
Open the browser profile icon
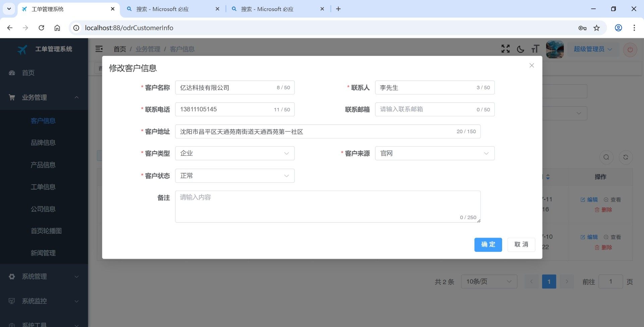[x=618, y=28]
